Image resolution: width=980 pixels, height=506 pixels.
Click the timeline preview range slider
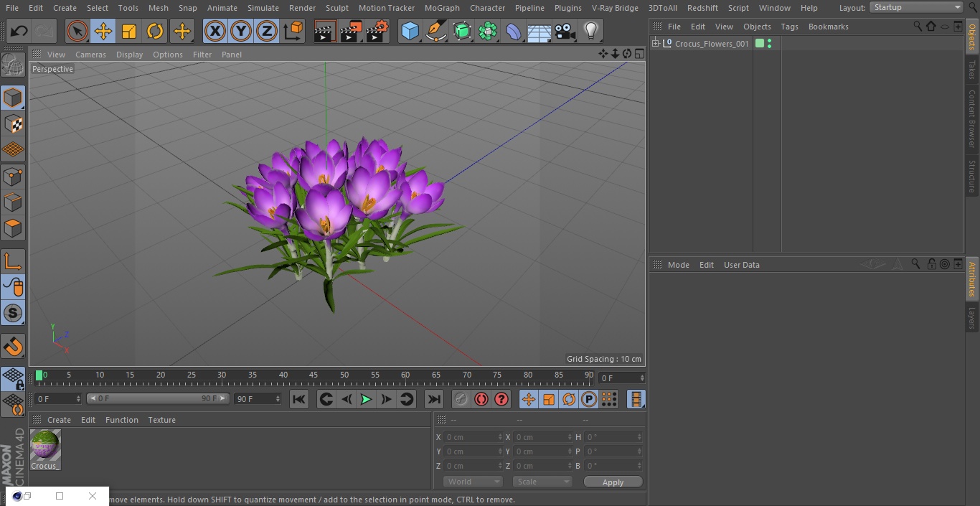[x=158, y=398]
